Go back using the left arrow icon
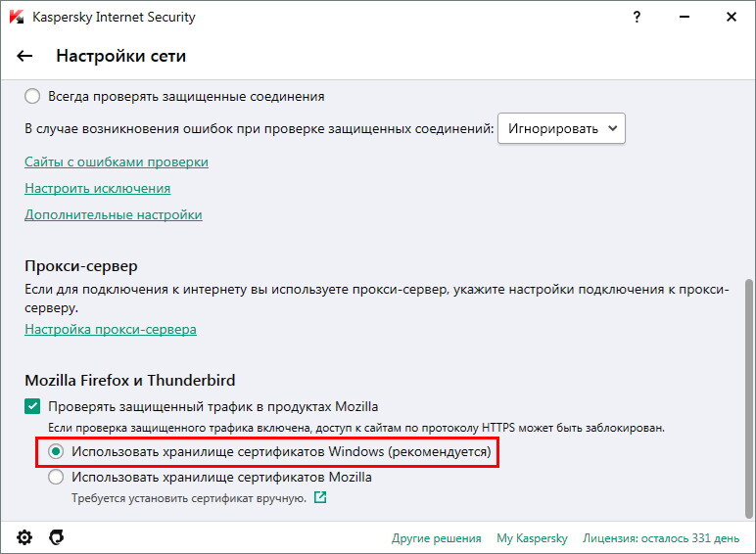 click(x=24, y=56)
